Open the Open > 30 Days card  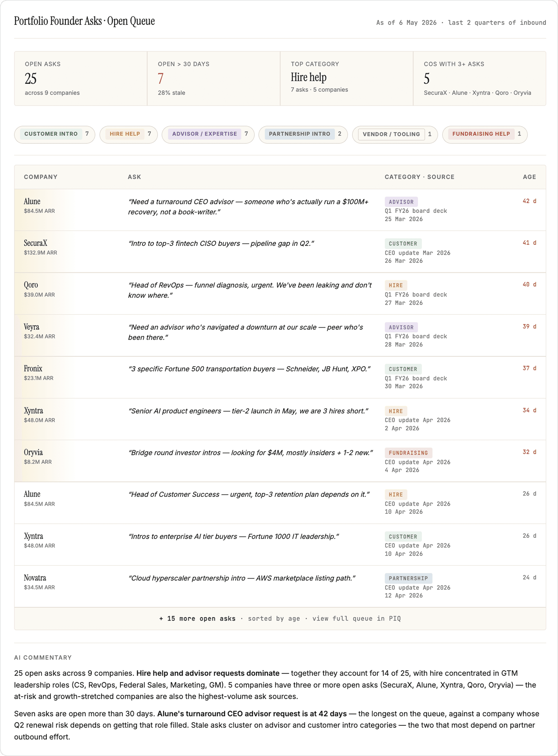point(214,78)
